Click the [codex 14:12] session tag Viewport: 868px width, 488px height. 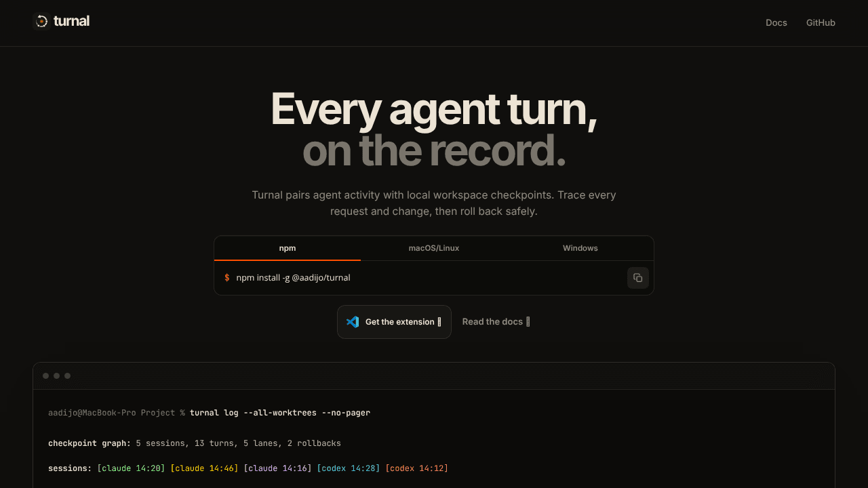pos(416,468)
